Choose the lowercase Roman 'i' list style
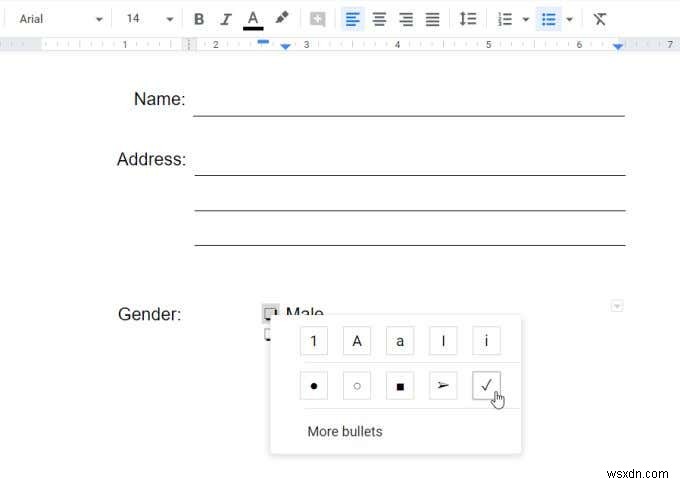 click(x=486, y=341)
